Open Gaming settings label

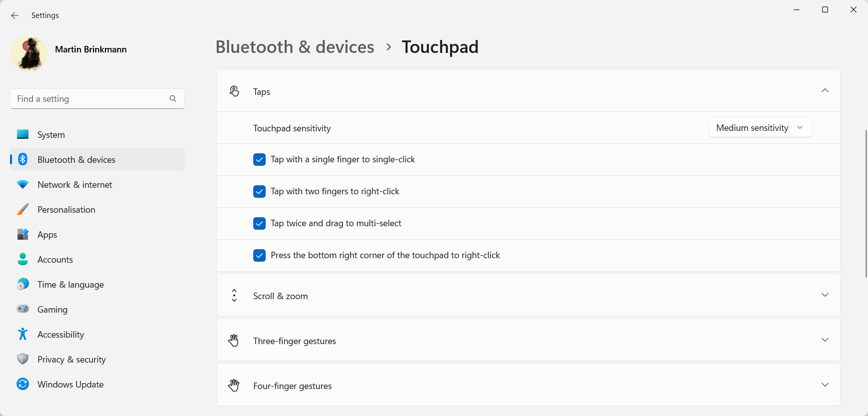point(52,310)
